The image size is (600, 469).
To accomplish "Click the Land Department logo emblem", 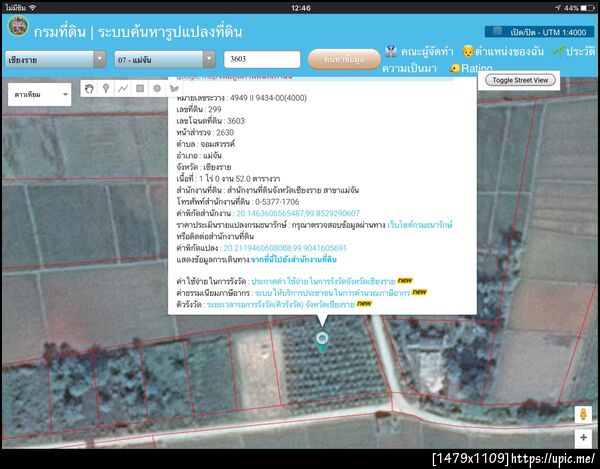I will point(18,26).
